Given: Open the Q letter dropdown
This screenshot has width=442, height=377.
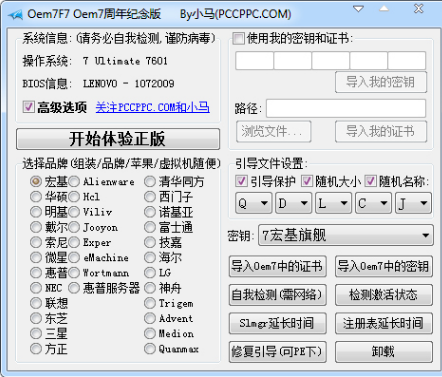Looking at the screenshot, I should pos(253,203).
